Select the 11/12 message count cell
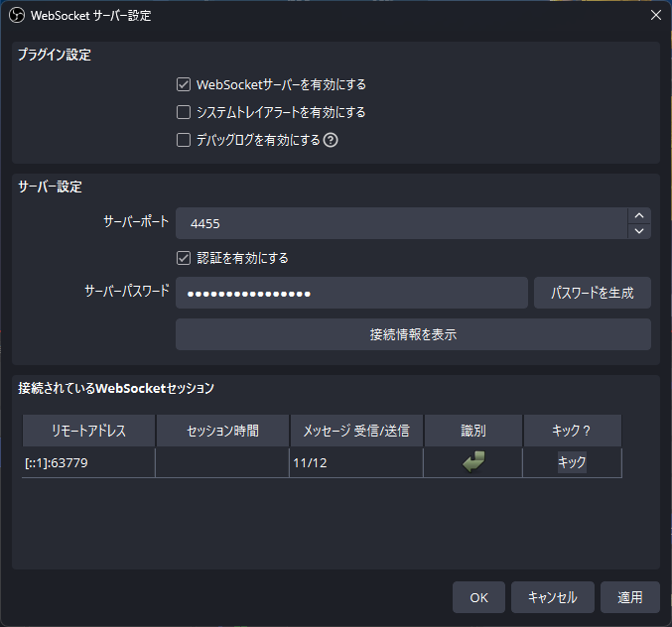 tap(356, 462)
